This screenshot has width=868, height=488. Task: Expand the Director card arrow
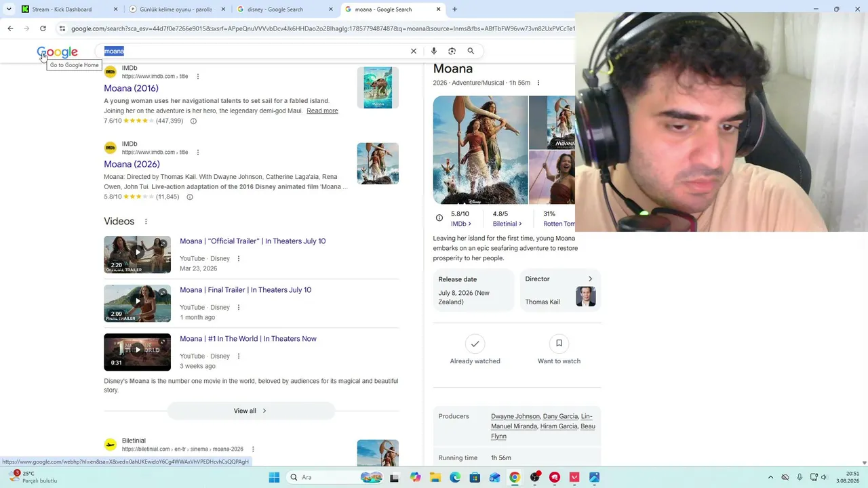590,279
